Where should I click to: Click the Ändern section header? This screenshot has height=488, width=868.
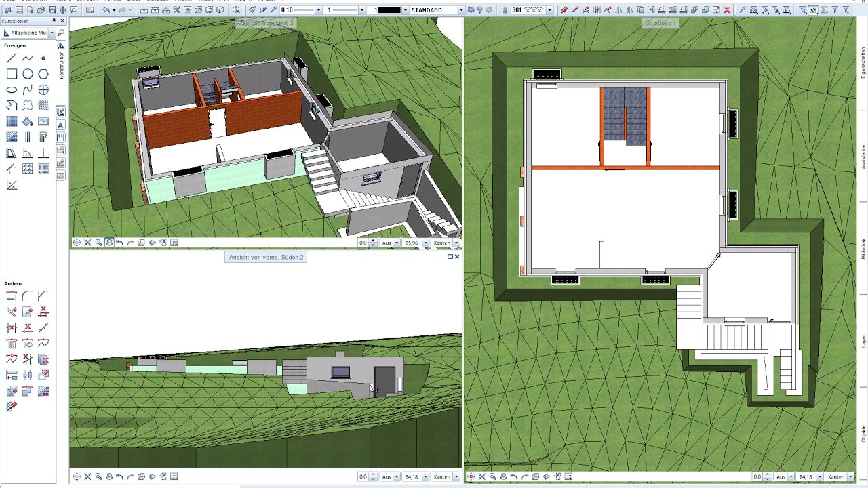pos(13,283)
